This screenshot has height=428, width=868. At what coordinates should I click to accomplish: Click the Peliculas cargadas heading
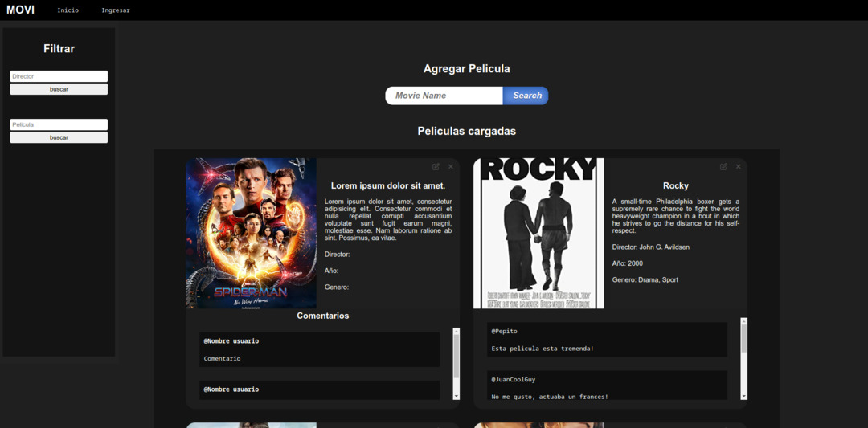click(x=467, y=131)
